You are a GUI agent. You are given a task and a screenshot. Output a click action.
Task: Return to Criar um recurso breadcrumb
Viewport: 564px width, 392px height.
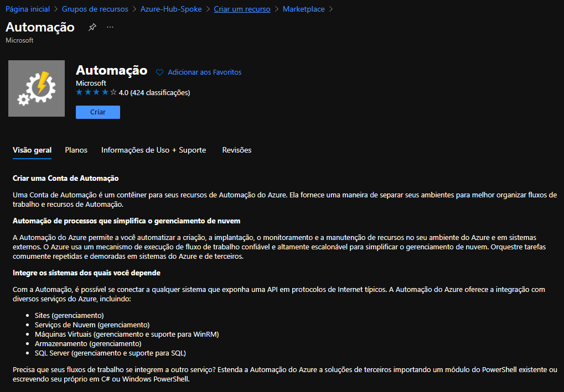242,9
